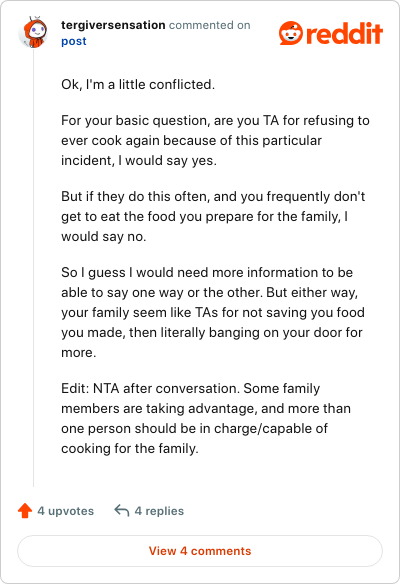Click the reply arrow icon
This screenshot has width=400, height=584.
(122, 511)
